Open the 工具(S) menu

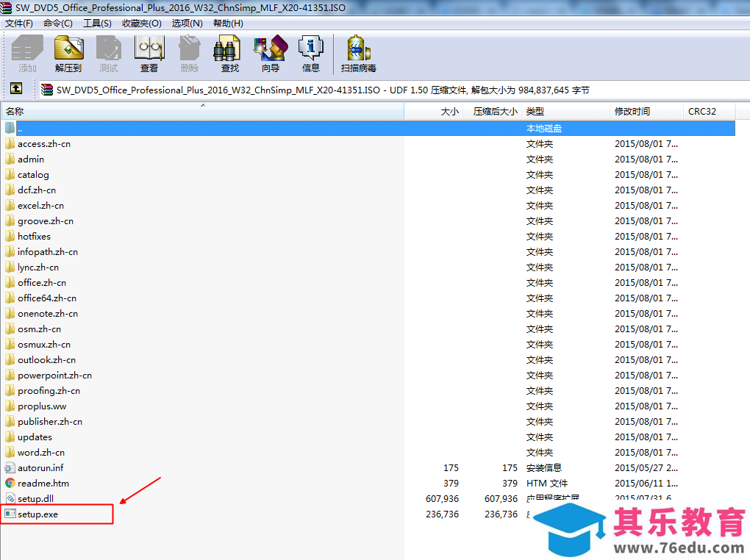click(97, 24)
